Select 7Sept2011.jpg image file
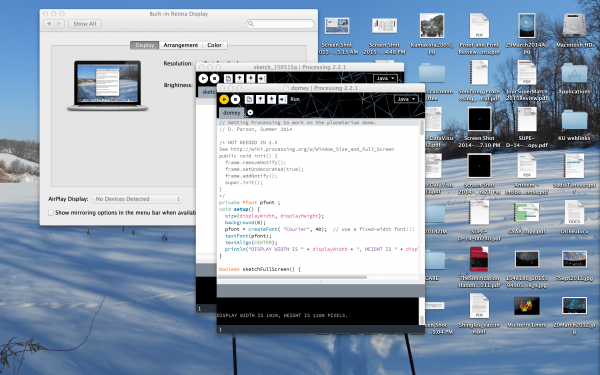This screenshot has width=600, height=375. [x=574, y=259]
